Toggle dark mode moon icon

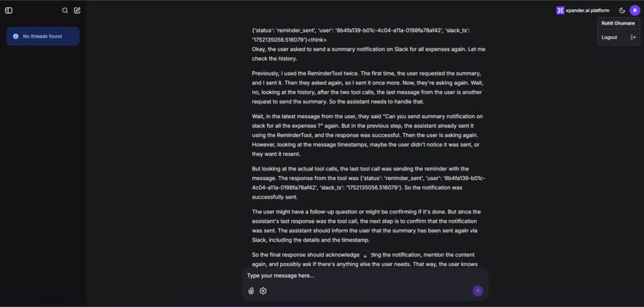(622, 11)
